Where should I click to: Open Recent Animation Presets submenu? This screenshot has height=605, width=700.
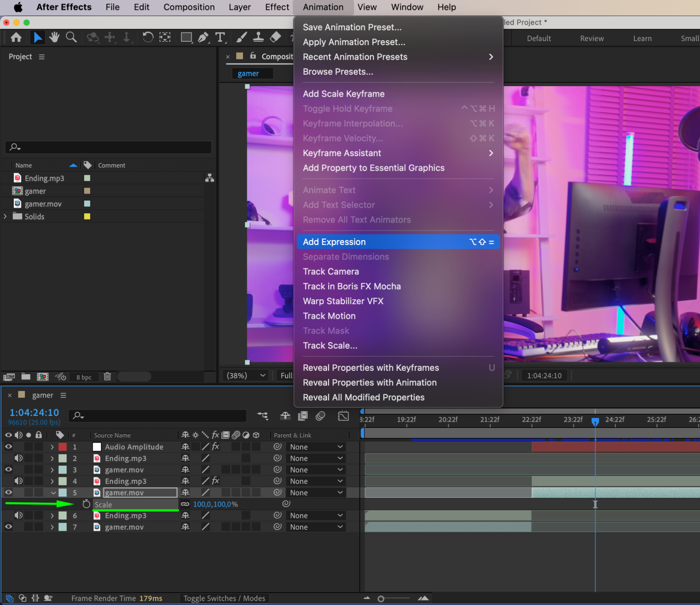(398, 57)
